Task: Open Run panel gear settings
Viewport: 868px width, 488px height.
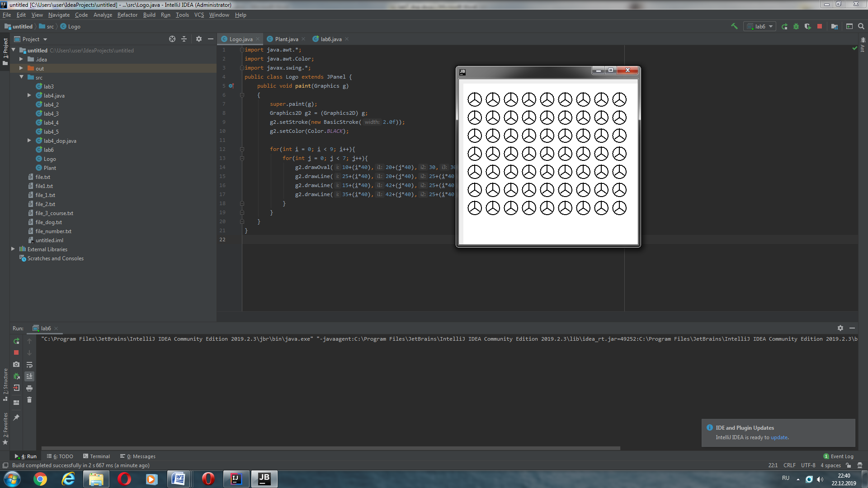Action: click(840, 328)
